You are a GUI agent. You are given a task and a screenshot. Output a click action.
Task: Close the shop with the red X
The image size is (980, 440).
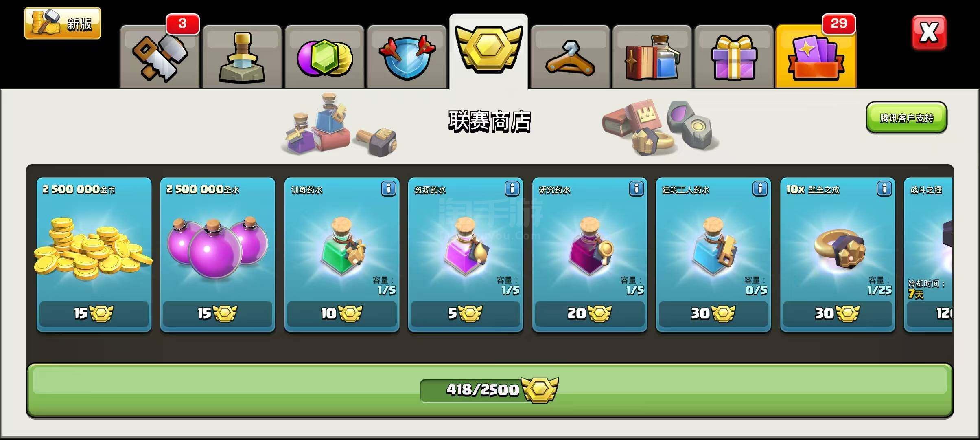[929, 33]
